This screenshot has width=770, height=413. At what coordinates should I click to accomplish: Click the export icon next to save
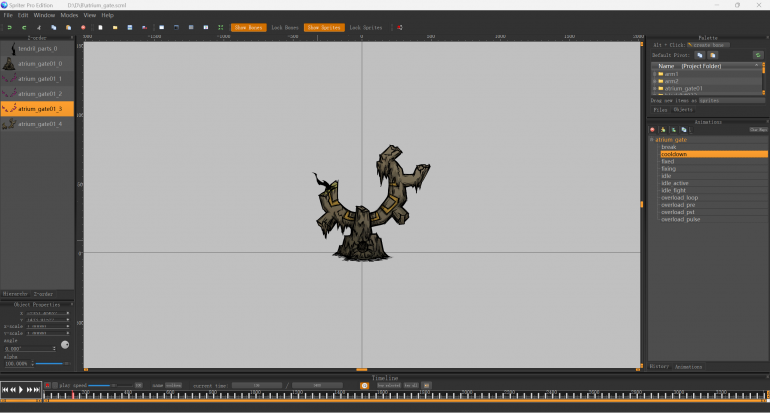(x=144, y=28)
